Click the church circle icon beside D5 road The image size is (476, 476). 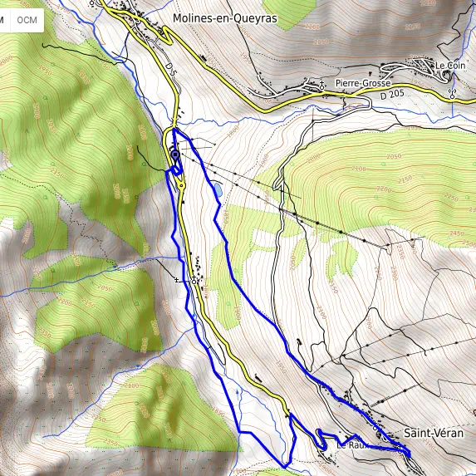(194, 280)
